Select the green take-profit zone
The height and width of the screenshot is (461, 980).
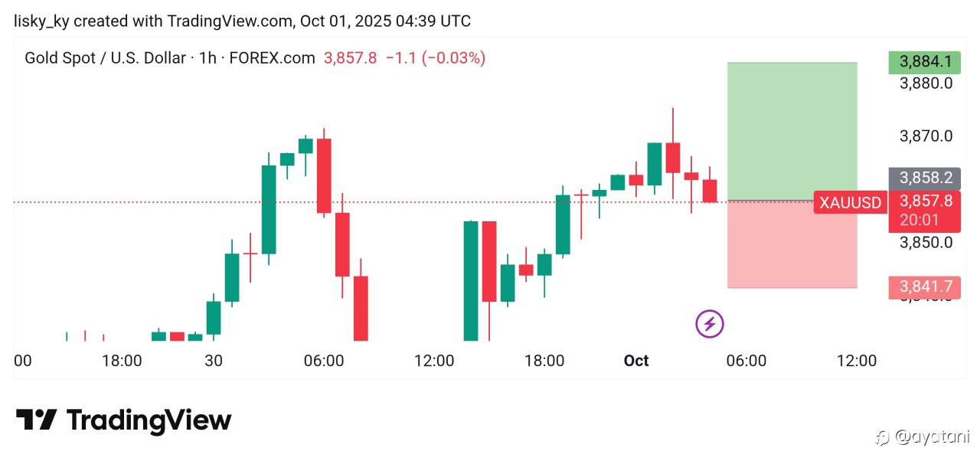[x=792, y=131]
